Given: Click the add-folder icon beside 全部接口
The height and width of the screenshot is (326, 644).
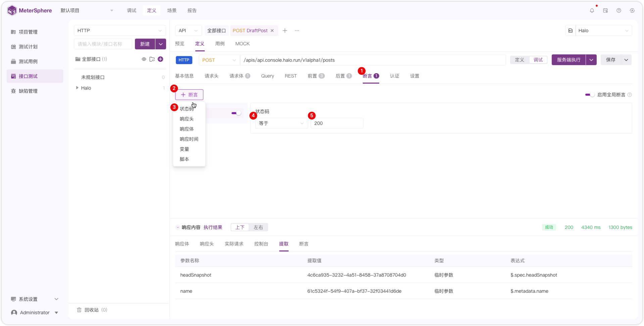Looking at the screenshot, I should 152,59.
